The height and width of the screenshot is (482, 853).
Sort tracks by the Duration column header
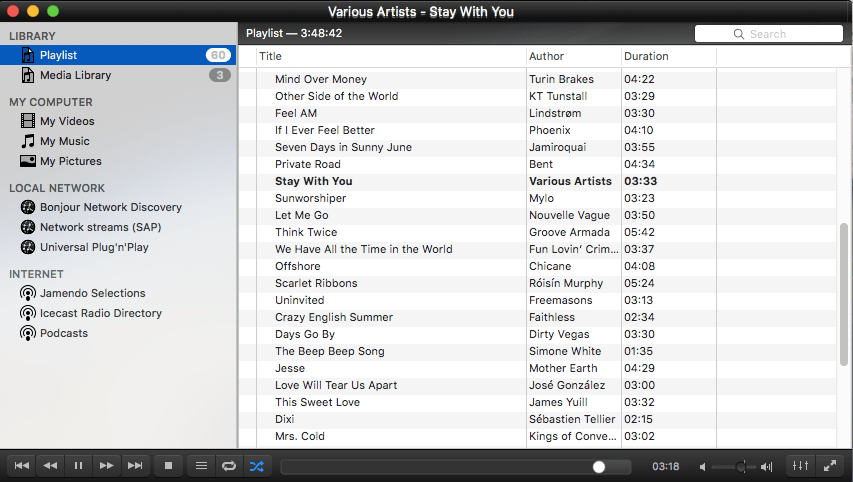666,56
